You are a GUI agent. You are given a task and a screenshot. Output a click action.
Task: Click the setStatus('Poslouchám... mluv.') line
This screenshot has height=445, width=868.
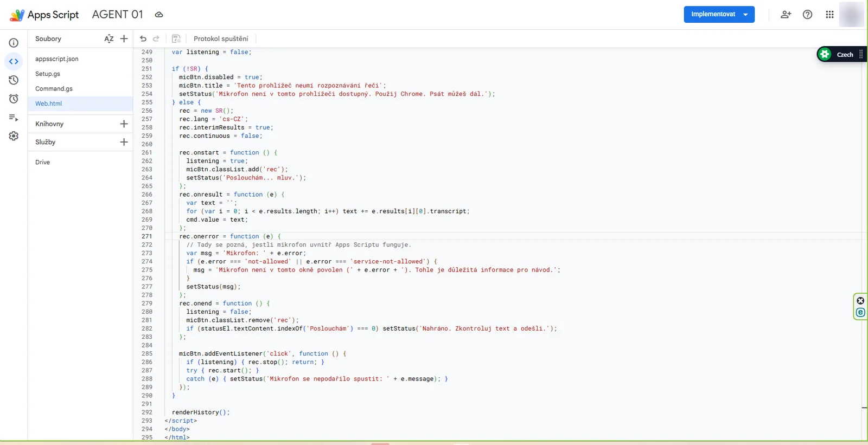pyautogui.click(x=246, y=178)
